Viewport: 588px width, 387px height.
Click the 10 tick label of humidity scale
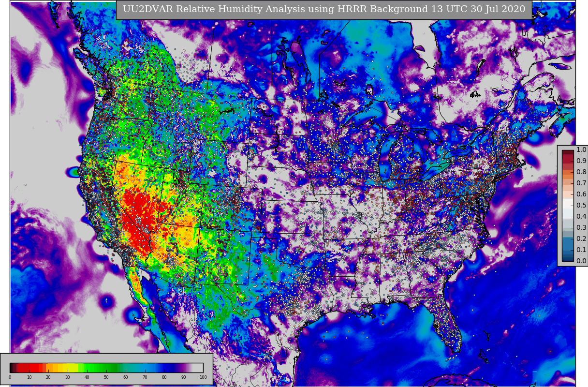tap(29, 377)
